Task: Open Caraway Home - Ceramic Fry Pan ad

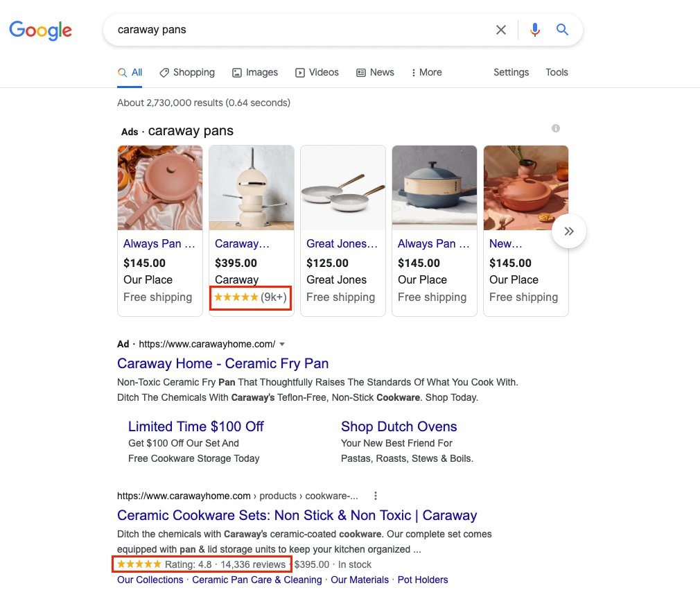Action: [x=222, y=363]
